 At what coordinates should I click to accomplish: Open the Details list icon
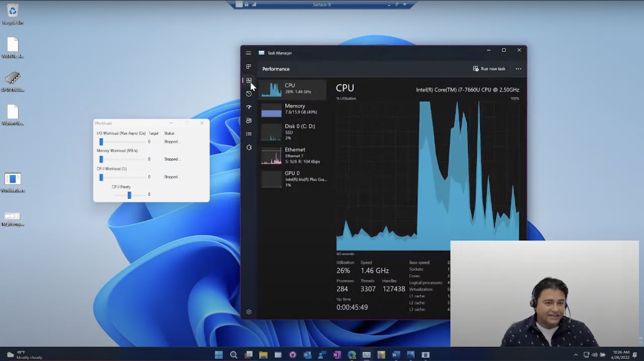tap(249, 134)
